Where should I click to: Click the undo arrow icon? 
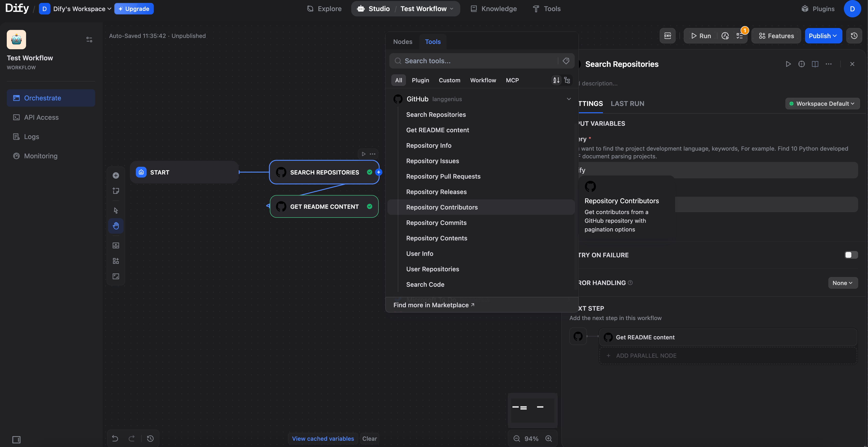115,438
